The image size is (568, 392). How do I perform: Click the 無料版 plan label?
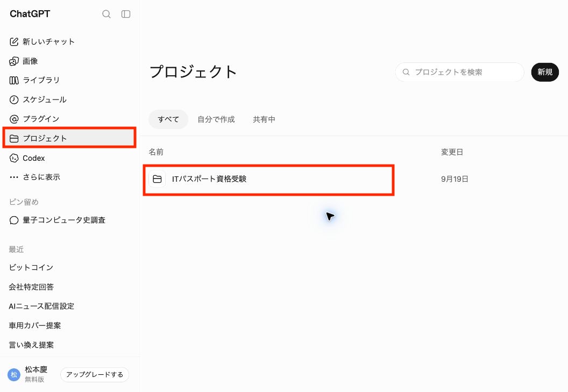[x=34, y=379]
